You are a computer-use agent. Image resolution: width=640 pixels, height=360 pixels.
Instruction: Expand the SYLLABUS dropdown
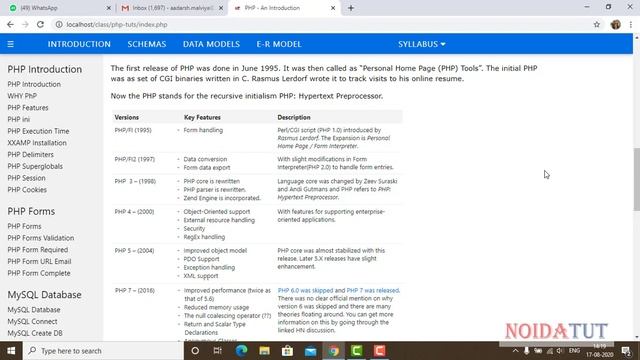click(422, 44)
